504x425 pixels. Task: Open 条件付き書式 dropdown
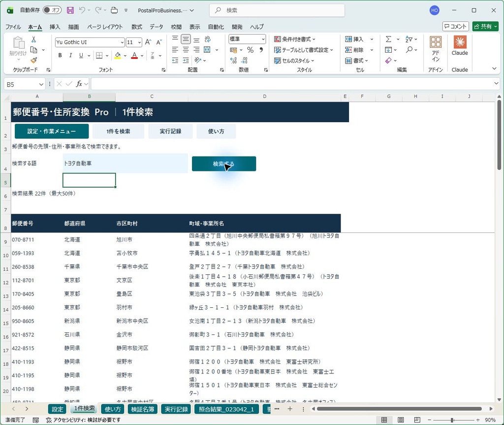[295, 39]
